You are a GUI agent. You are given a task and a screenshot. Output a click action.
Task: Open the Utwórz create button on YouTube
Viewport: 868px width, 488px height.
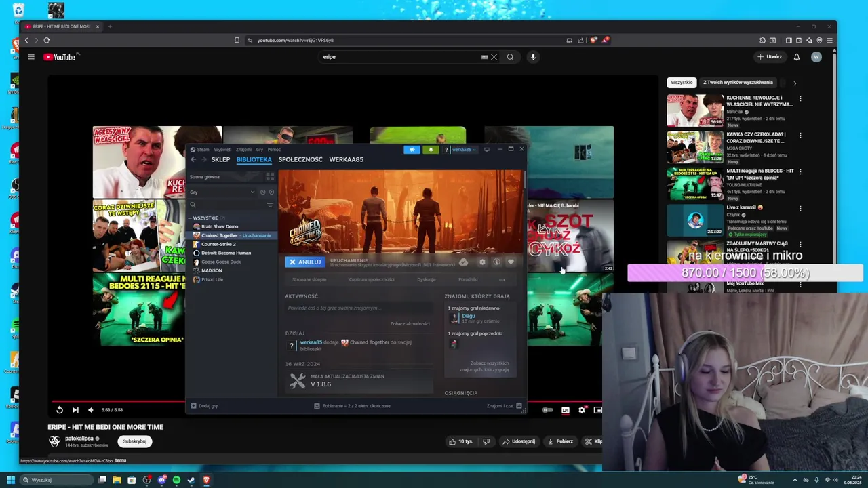(x=770, y=57)
